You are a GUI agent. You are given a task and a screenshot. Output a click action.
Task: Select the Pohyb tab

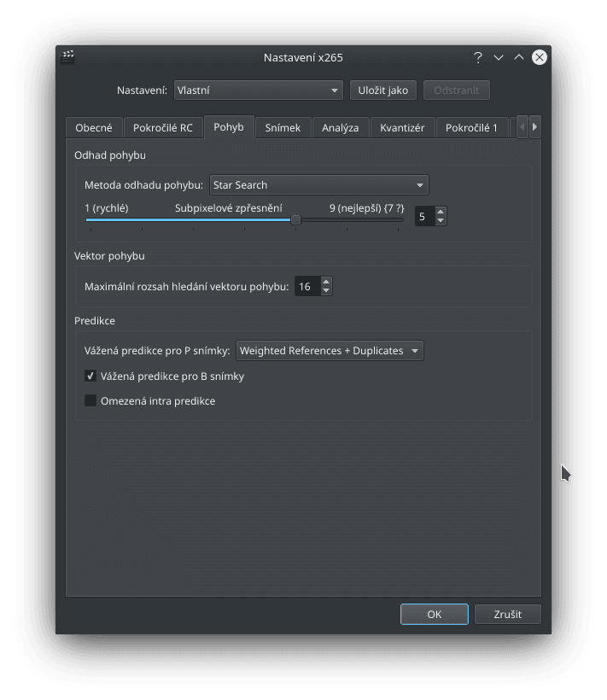(x=229, y=127)
